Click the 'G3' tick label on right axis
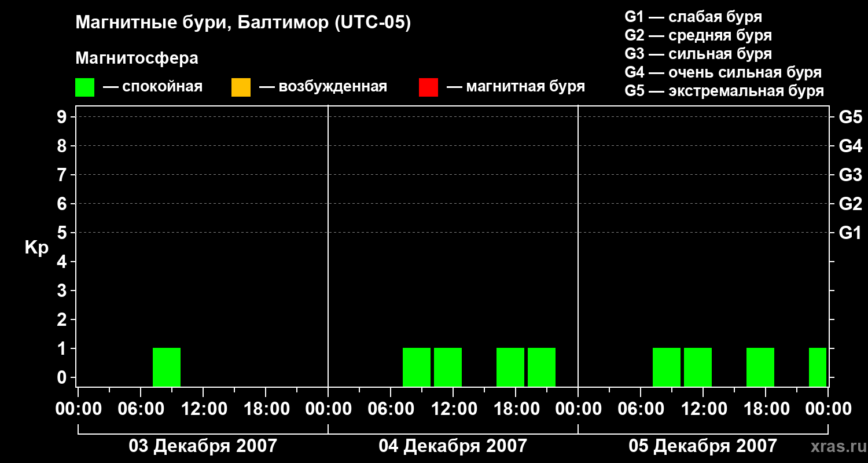Viewport: 868px width, 463px height. 851,175
